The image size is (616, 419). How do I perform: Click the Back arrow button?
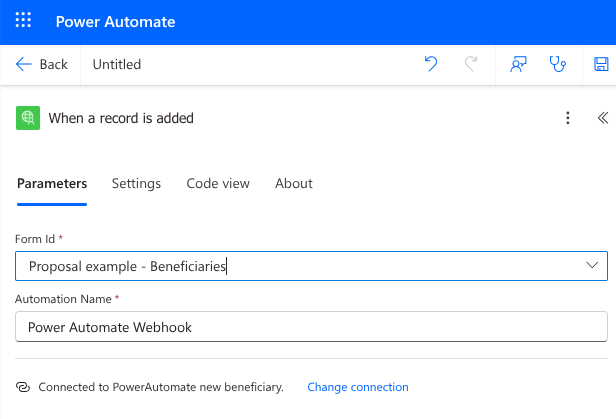[42, 64]
